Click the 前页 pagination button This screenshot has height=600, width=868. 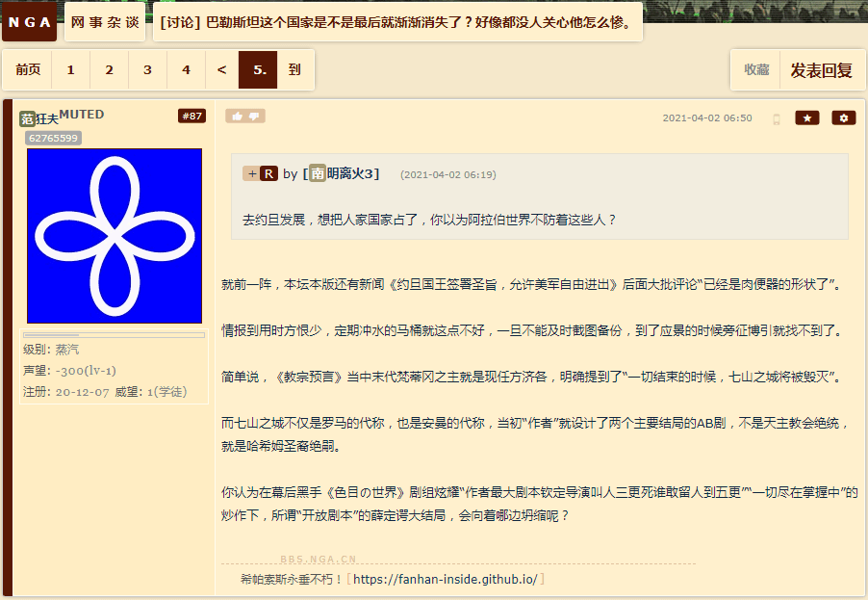tap(28, 69)
